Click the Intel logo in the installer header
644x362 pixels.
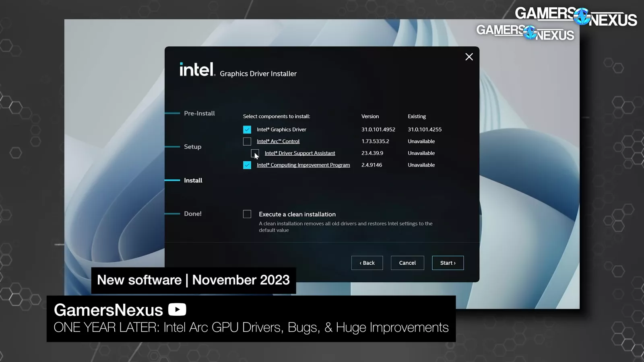point(197,69)
